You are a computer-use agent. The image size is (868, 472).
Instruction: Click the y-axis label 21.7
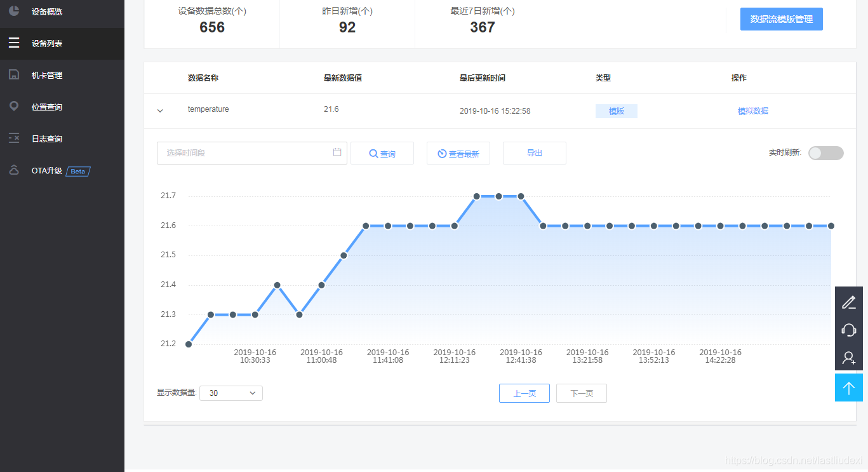coord(168,196)
